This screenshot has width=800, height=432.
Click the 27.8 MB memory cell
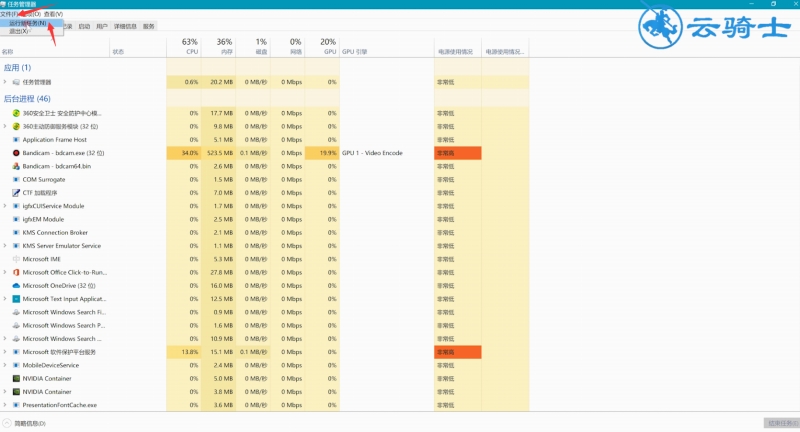click(x=218, y=272)
